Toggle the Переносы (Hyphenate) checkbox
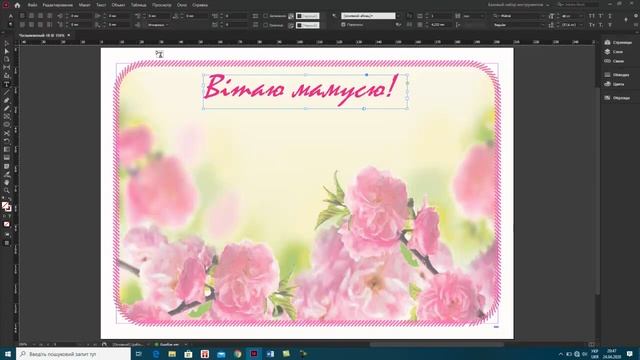640x360 pixels. point(343,25)
